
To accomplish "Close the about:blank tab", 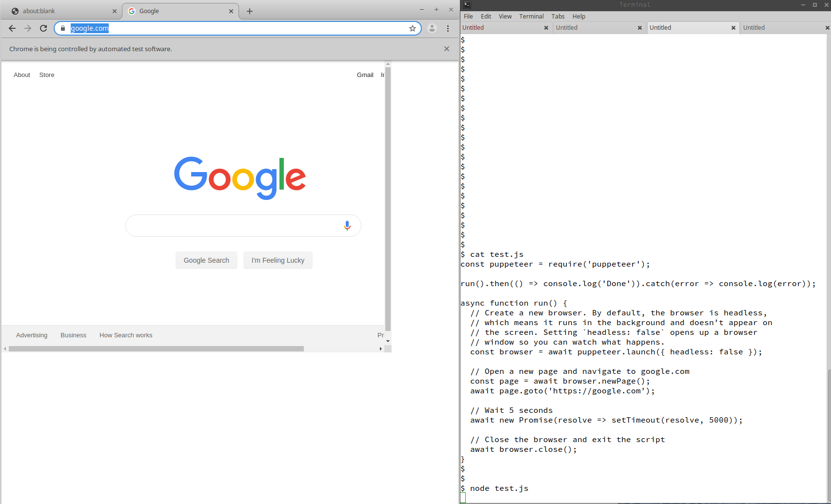I will coord(115,11).
